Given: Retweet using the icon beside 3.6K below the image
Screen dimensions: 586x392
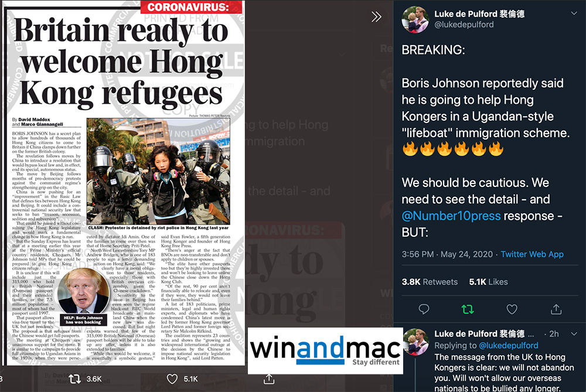Looking at the screenshot, I should (x=75, y=379).
